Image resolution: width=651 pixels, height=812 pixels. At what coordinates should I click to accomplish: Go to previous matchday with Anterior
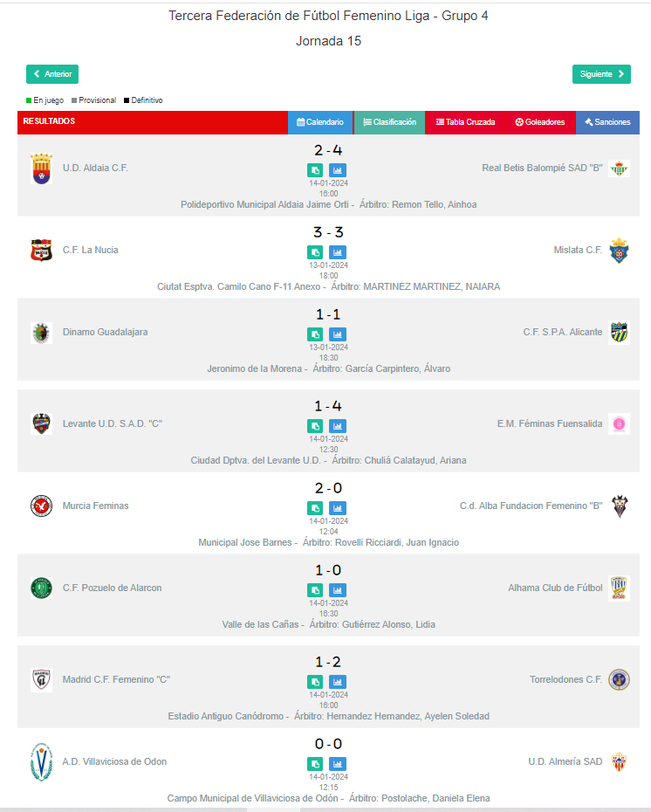[52, 74]
